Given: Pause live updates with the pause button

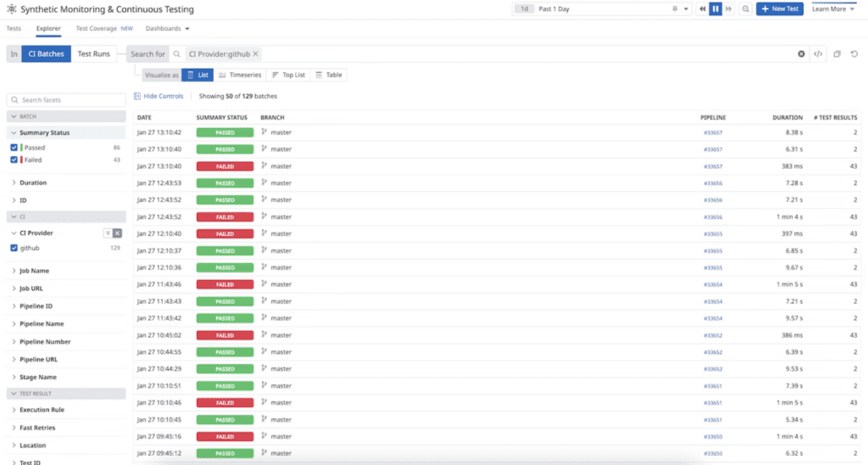Looking at the screenshot, I should (715, 9).
